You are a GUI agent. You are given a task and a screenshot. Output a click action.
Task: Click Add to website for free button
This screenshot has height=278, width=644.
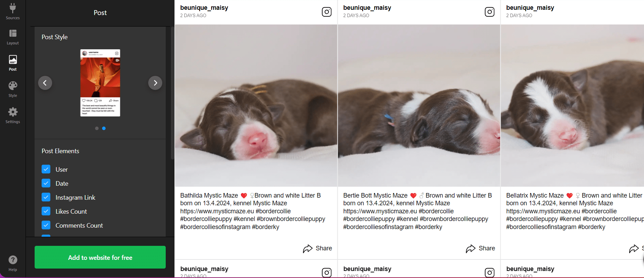[x=100, y=257]
